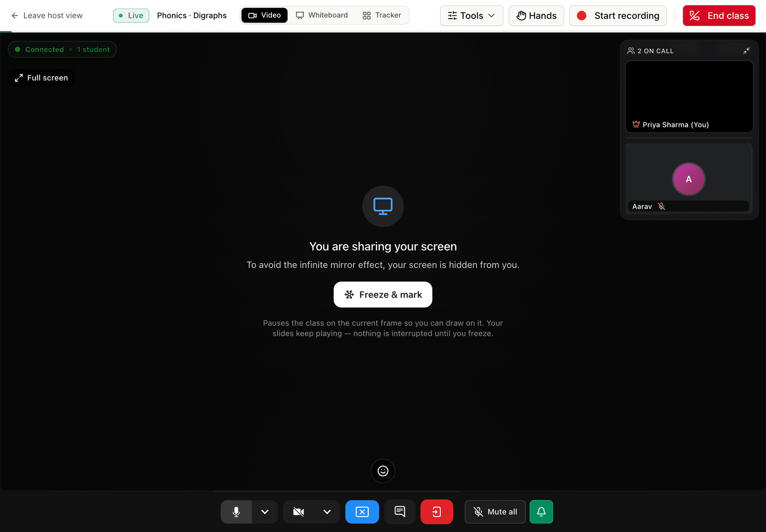Switch to the Whiteboard tab

[x=322, y=15]
